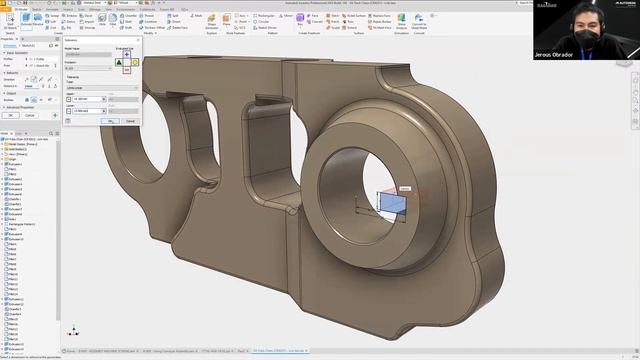Collapse the Input Geometry section

pyautogui.click(x=4, y=53)
